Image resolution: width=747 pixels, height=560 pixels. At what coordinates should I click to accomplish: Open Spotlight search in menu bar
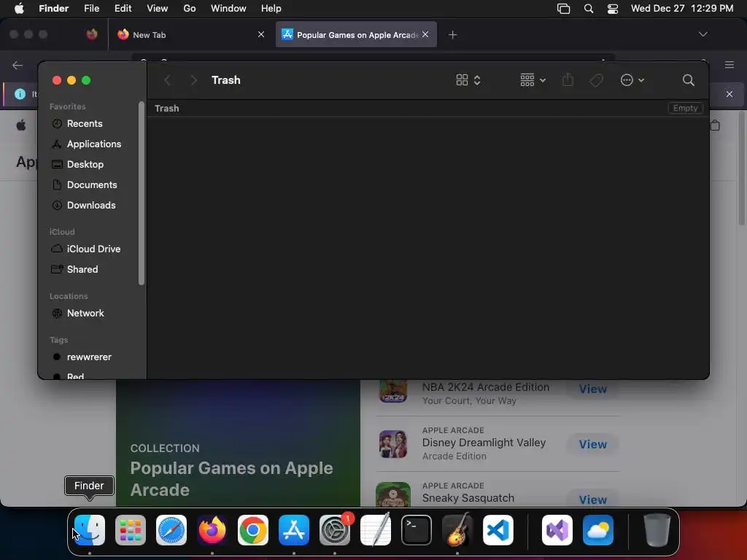[589, 9]
